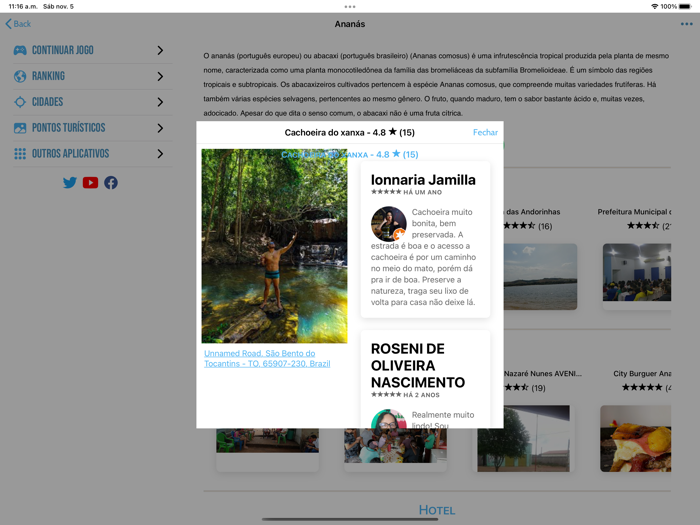Viewport: 700px width, 525px height.
Task: Click Ionnaria Jamilla's profile avatar
Action: pos(388,224)
